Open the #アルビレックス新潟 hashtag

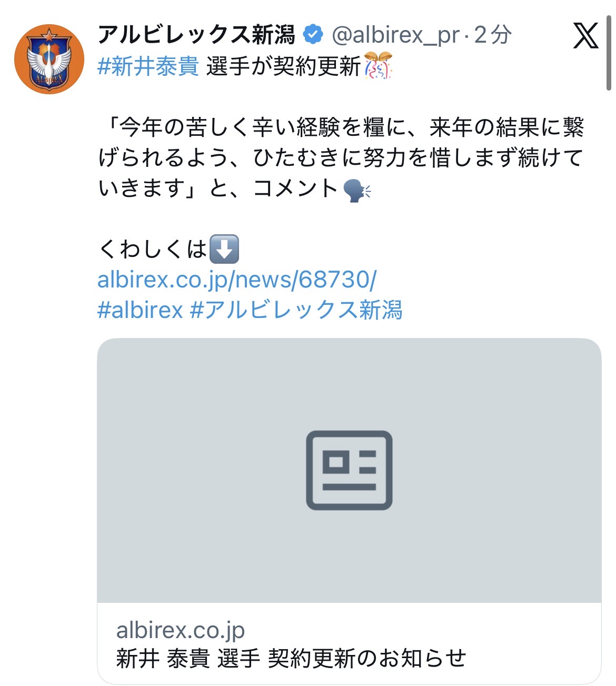pyautogui.click(x=296, y=310)
